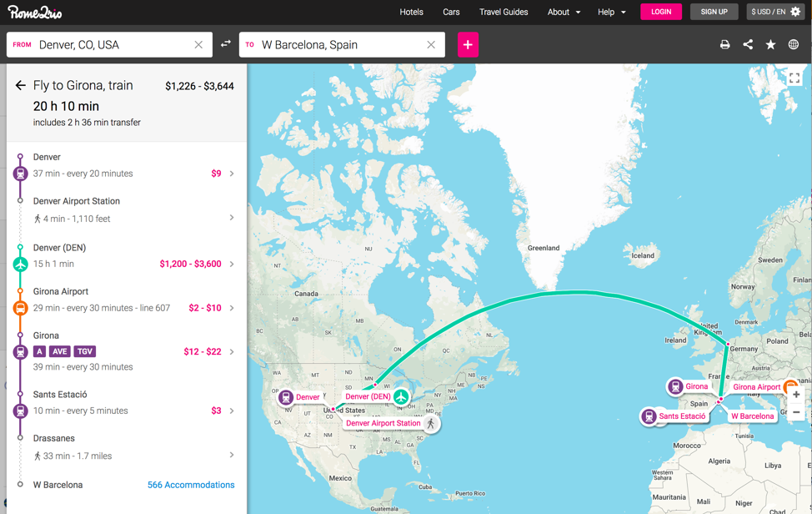The height and width of the screenshot is (514, 812).
Task: Click the pink add destination plus button
Action: point(468,45)
